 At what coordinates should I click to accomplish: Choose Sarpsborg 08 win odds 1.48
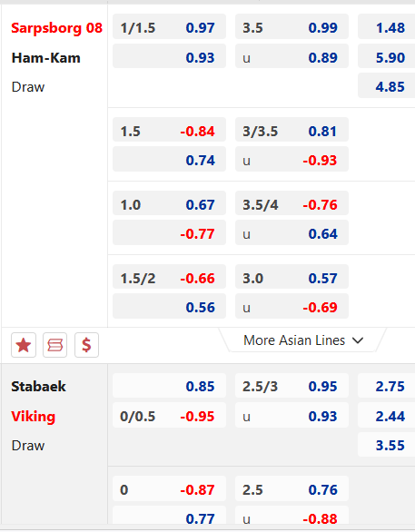pos(387,27)
